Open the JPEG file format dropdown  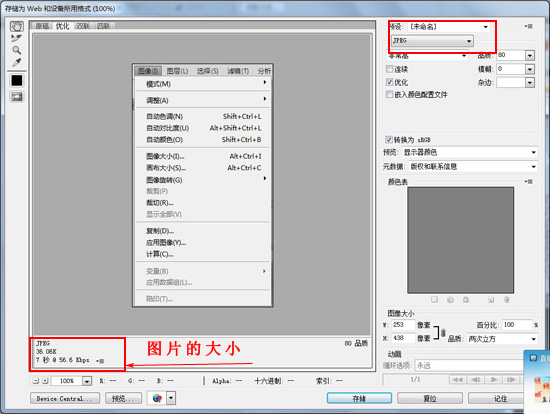tap(432, 41)
